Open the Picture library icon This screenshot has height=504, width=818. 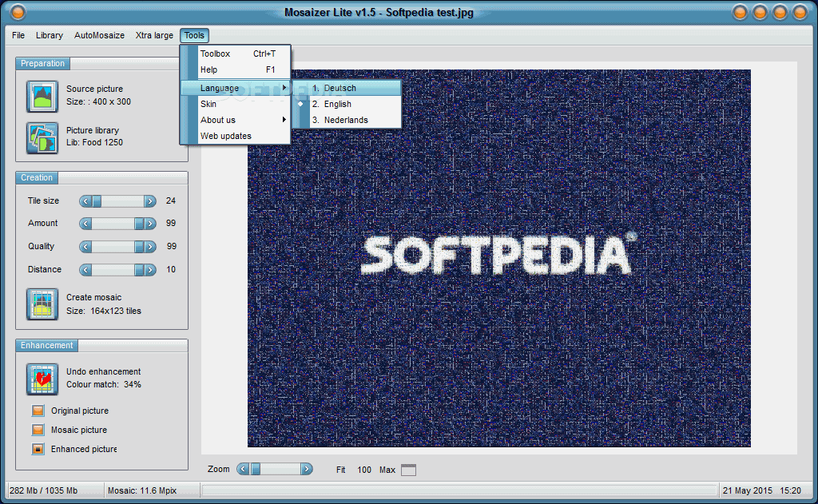coord(42,137)
